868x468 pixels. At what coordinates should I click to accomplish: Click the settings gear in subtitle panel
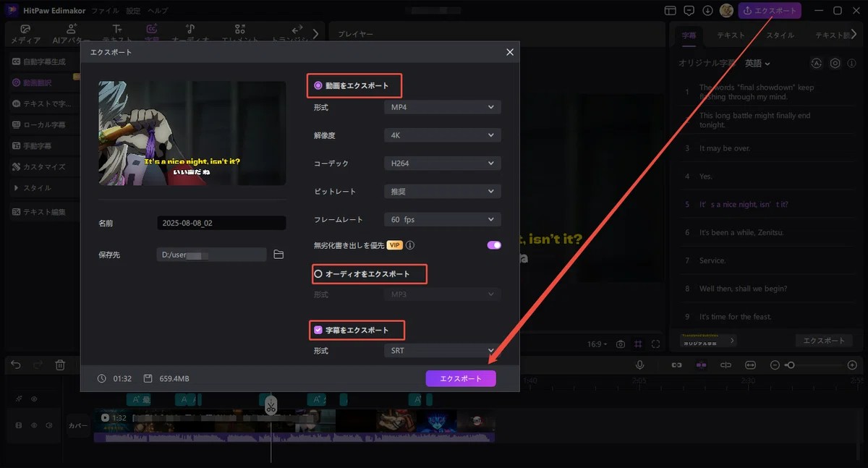835,63
